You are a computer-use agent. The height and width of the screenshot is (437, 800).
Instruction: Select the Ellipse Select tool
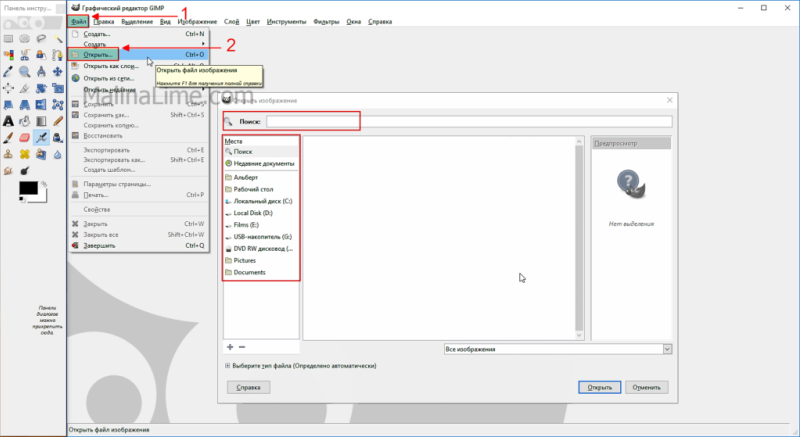[24, 39]
